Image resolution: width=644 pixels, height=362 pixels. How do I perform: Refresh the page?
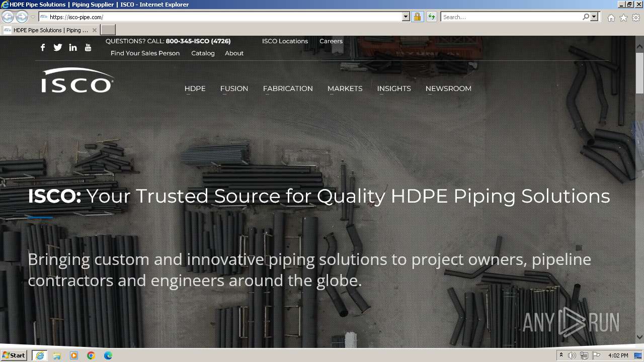432,17
